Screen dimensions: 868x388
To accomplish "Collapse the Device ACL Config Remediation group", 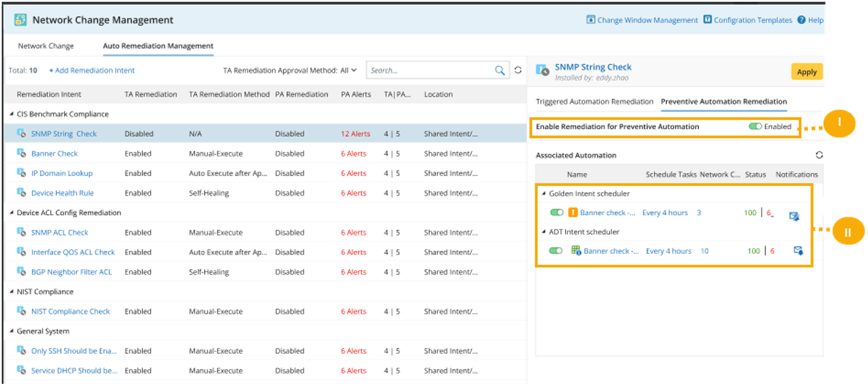I will click(12, 213).
